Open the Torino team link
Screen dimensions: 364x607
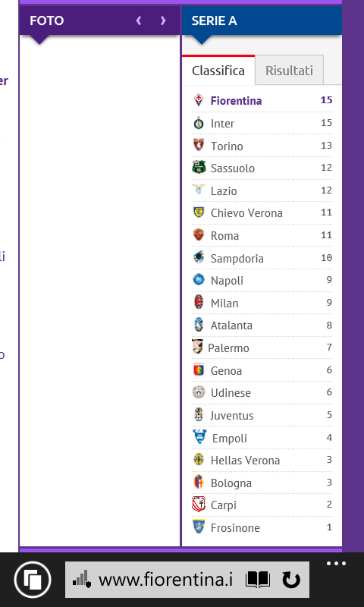227,146
